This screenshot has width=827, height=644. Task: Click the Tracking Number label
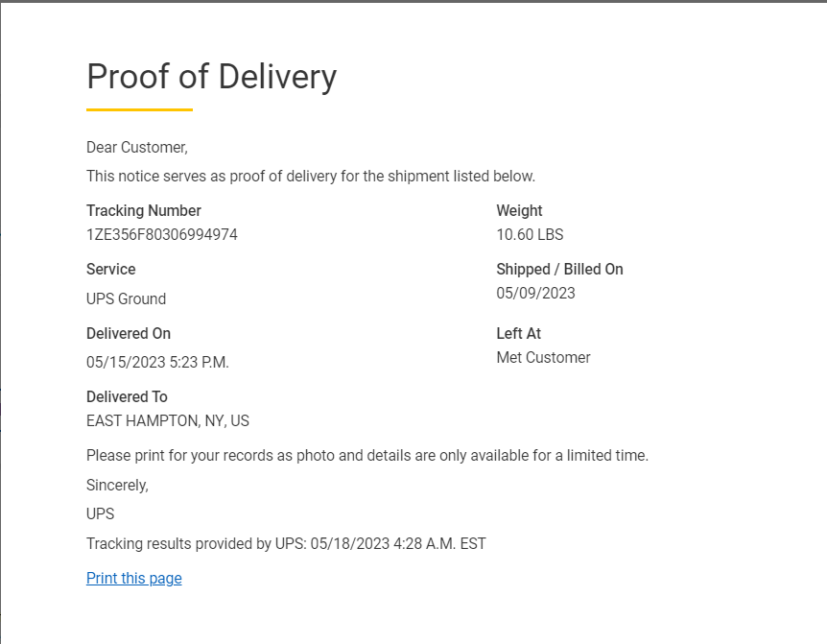click(x=144, y=211)
